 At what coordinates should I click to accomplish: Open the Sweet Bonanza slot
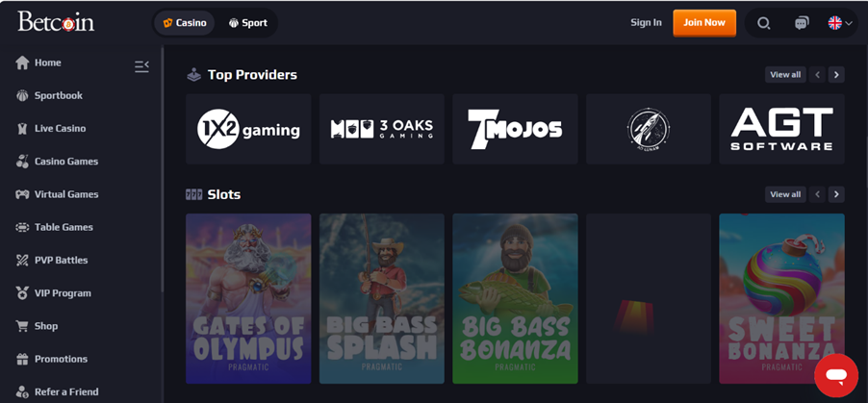[781, 299]
